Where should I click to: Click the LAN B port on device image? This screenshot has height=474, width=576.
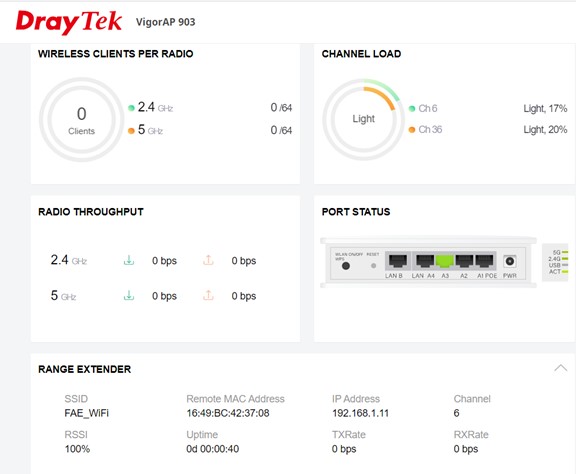pyautogui.click(x=398, y=261)
